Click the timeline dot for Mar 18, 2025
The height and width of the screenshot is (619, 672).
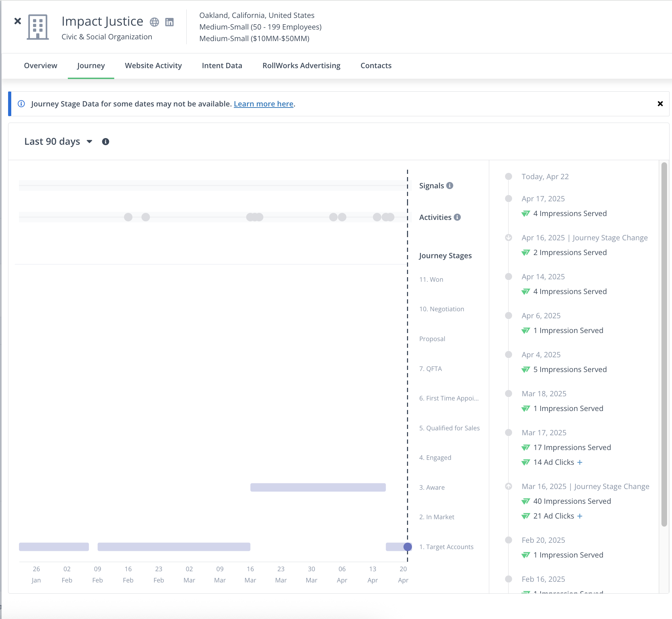tap(509, 393)
